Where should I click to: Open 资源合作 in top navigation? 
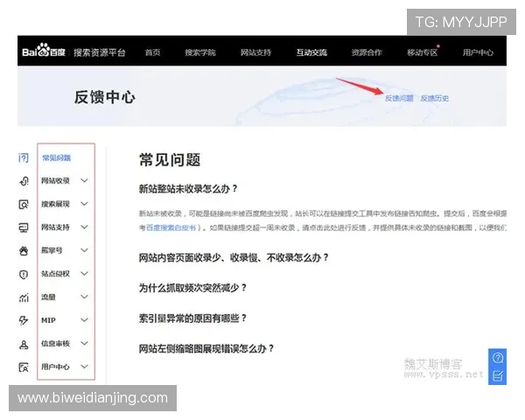tap(367, 52)
